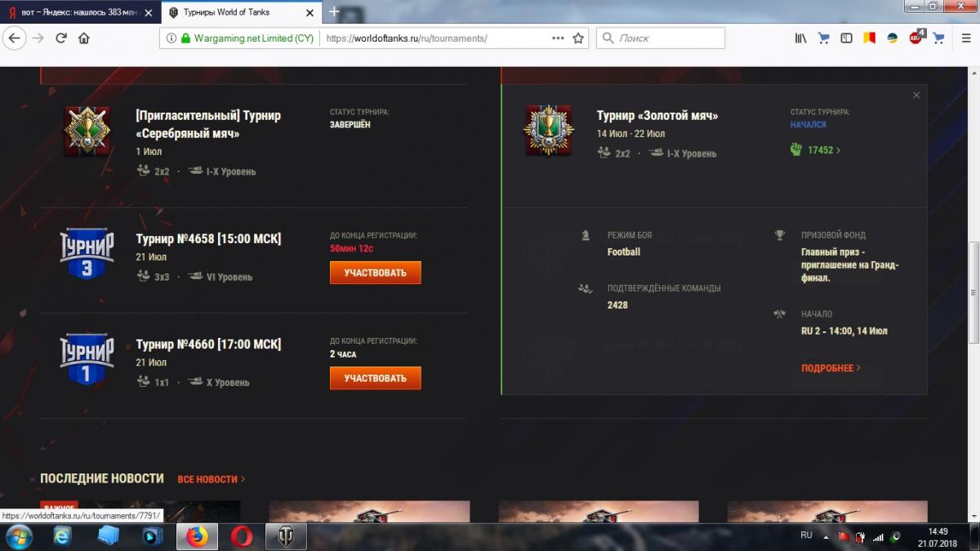Open the Турнир «Серебряный мяч» title
The image size is (980, 551).
click(x=208, y=124)
